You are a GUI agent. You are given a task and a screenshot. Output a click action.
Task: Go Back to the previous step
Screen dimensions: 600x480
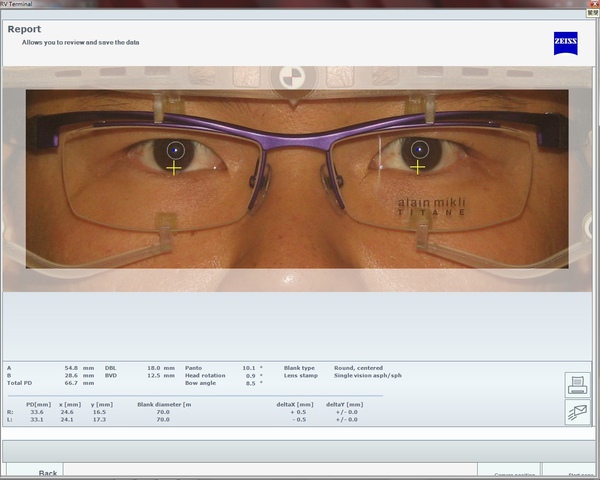pyautogui.click(x=34, y=471)
